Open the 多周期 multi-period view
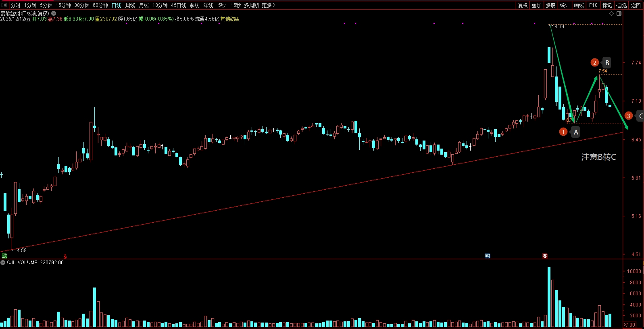The height and width of the screenshot is (329, 644). [x=251, y=5]
